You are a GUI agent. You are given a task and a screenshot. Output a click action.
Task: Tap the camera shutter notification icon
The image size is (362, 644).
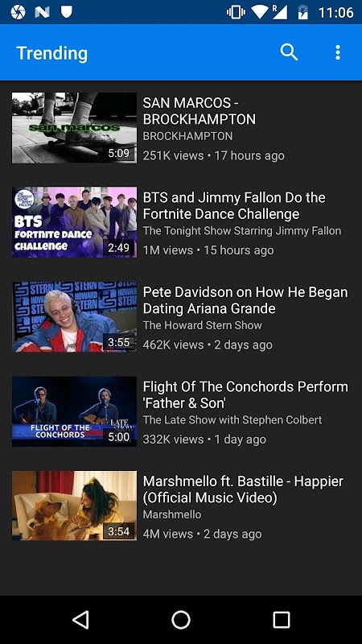tap(18, 12)
